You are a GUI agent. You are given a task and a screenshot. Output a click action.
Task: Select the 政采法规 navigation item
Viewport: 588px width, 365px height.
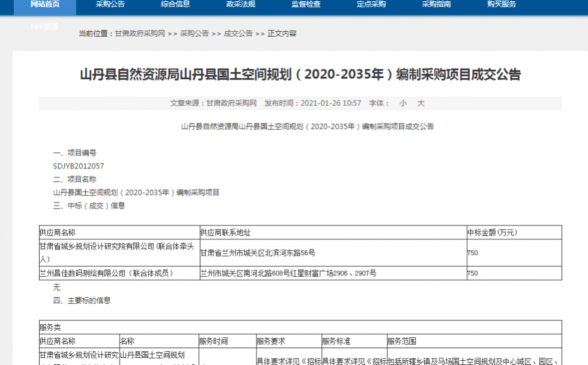click(241, 4)
